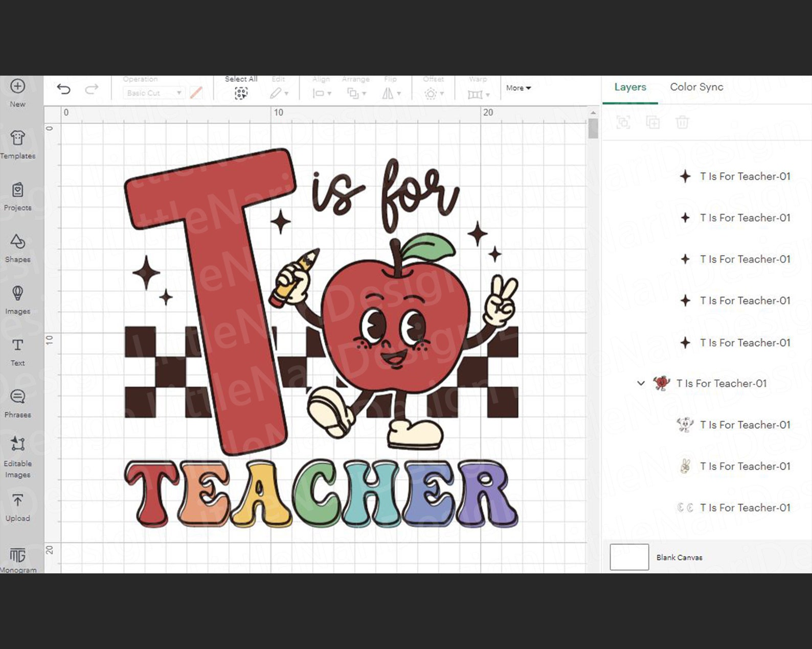812x649 pixels.
Task: Click the Select All icon
Action: click(241, 93)
